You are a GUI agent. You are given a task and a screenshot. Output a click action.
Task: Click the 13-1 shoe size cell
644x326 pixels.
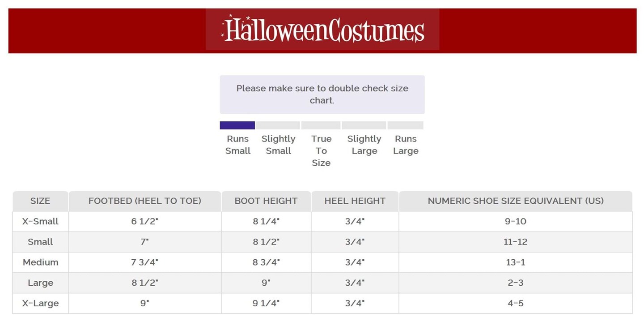click(x=516, y=262)
